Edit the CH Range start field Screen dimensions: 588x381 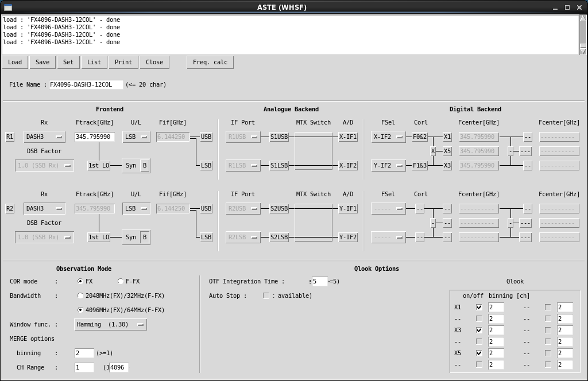click(84, 367)
